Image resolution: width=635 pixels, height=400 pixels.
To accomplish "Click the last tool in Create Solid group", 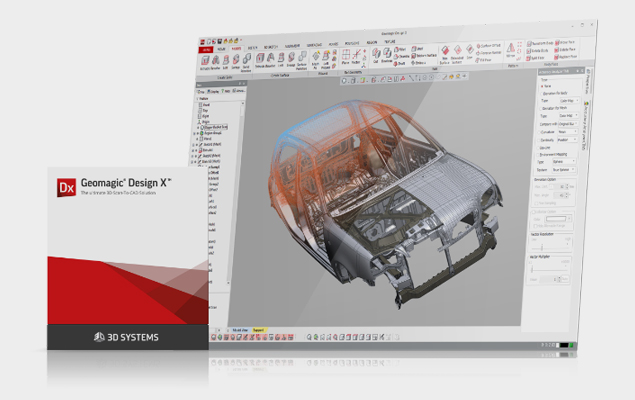I will [246, 62].
